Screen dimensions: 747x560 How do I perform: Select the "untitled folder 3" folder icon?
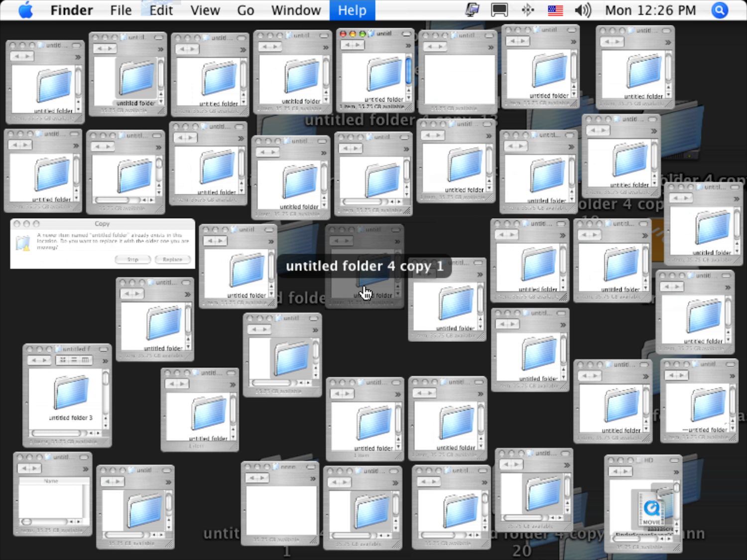pyautogui.click(x=71, y=393)
